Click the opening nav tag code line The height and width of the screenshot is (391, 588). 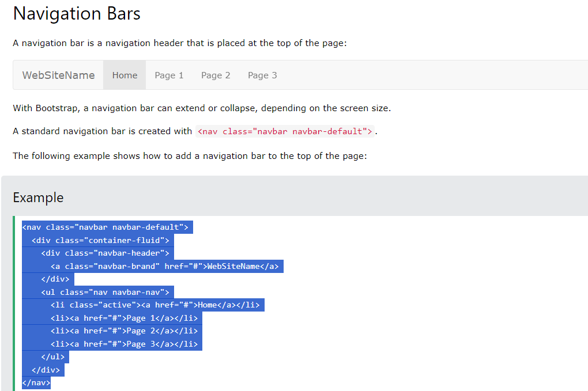click(x=107, y=227)
